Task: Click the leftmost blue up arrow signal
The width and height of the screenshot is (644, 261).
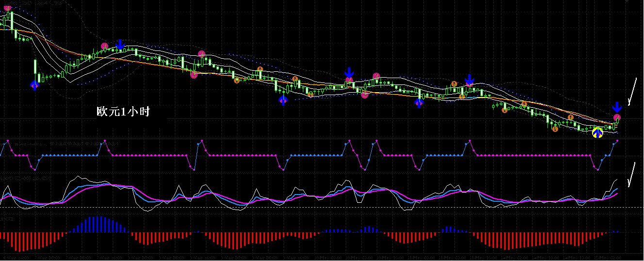Action: point(34,85)
